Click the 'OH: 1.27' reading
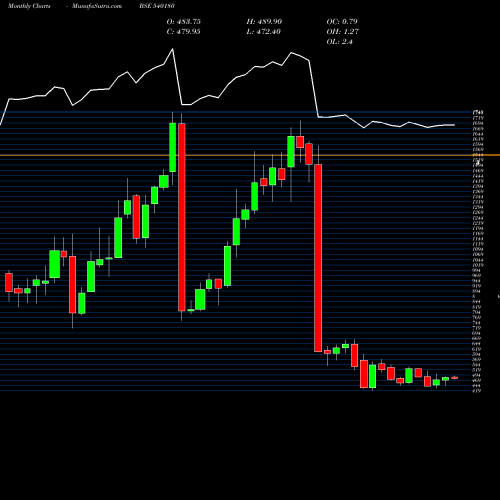The image size is (500, 500). (x=343, y=32)
